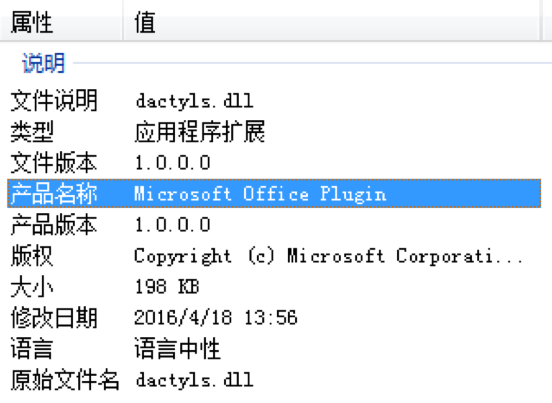Screen dimensions: 552x403
Task: Select the 文件说明 row label
Action: pyautogui.click(x=54, y=101)
